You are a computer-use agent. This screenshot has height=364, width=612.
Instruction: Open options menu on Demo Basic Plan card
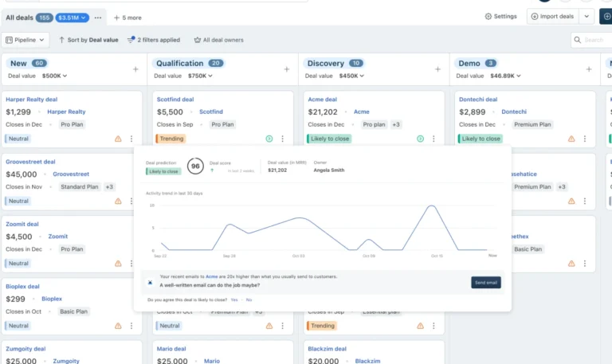click(585, 264)
